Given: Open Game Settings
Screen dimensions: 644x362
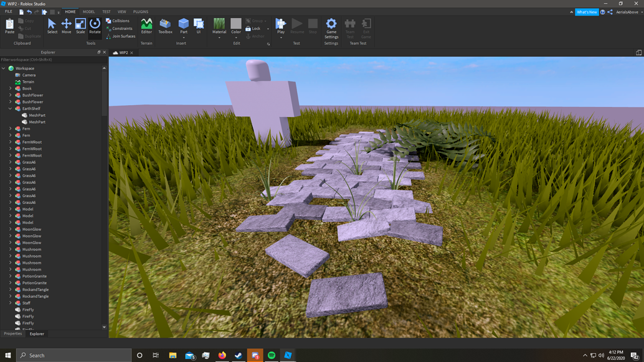Looking at the screenshot, I should coord(331,26).
